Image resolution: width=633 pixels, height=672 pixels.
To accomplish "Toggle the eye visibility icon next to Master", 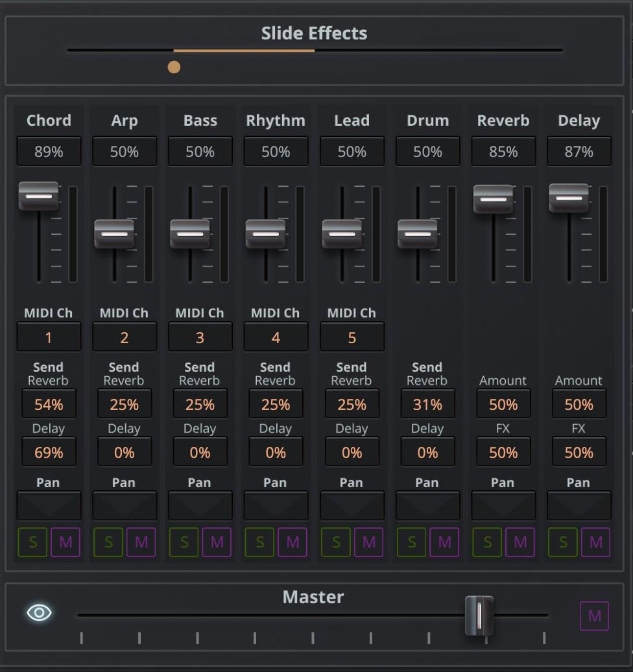I will 38,612.
